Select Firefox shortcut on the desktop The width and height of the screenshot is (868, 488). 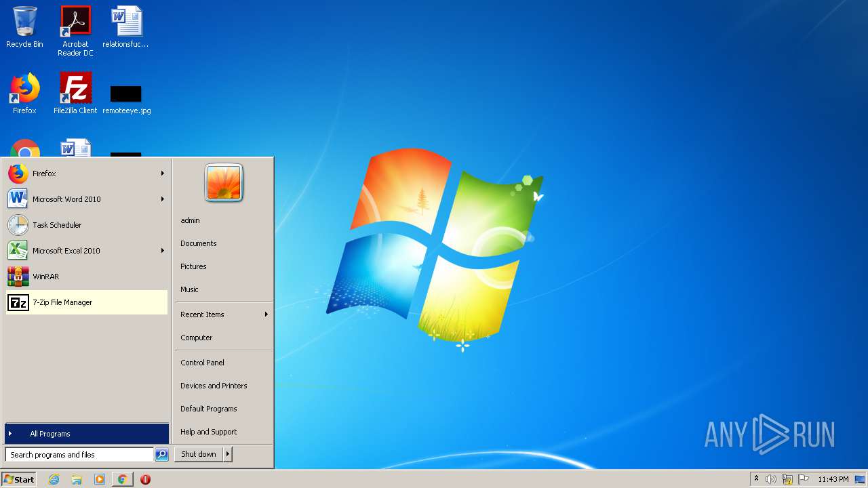click(24, 94)
